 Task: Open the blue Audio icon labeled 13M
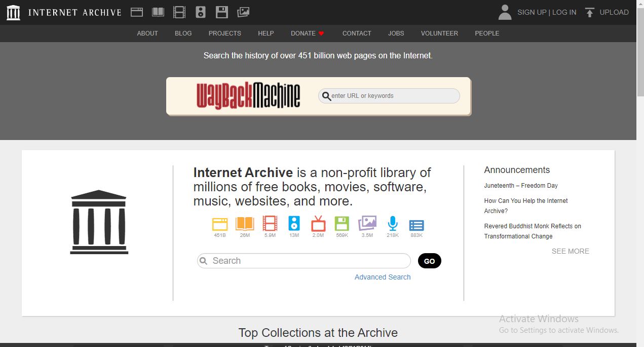point(294,224)
